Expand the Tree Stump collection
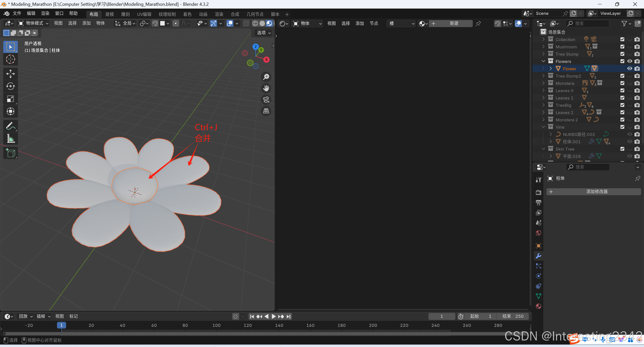Image resolution: width=644 pixels, height=347 pixels. [x=544, y=54]
